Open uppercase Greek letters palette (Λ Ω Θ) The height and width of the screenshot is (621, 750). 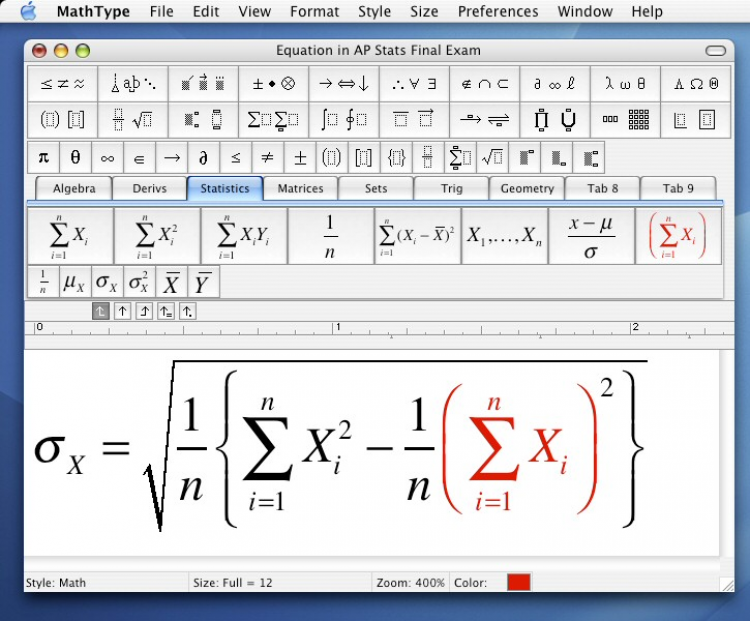click(x=695, y=84)
